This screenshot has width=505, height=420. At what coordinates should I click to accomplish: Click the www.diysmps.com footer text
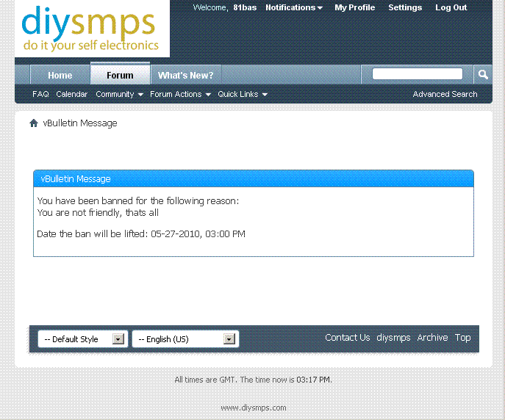(254, 408)
